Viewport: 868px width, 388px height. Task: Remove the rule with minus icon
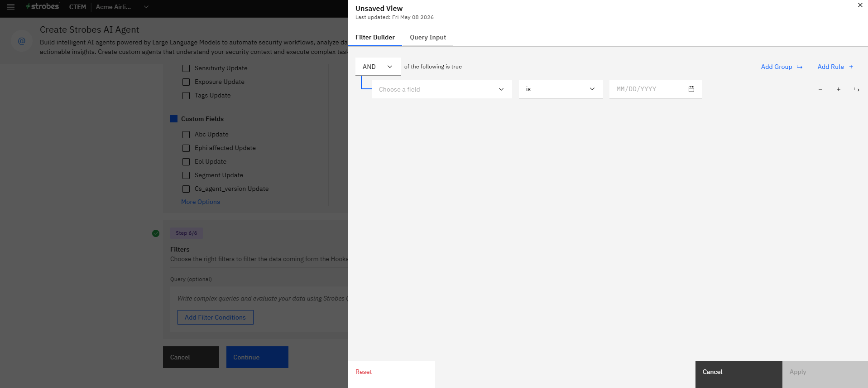tap(820, 89)
